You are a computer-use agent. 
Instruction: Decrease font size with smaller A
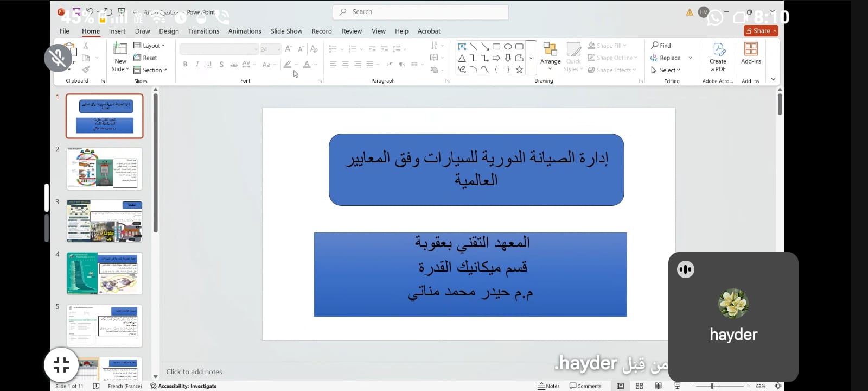pos(301,49)
